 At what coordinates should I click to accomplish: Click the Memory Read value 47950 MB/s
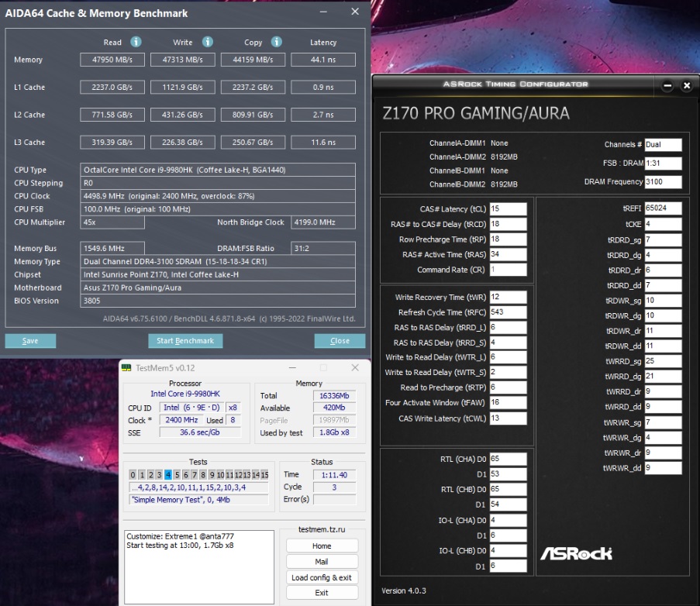tap(112, 60)
